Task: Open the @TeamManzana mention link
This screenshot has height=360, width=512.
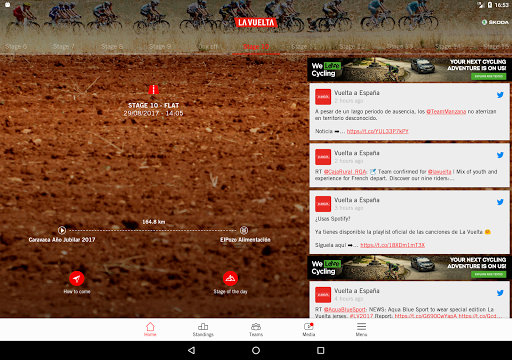Action: pos(446,112)
